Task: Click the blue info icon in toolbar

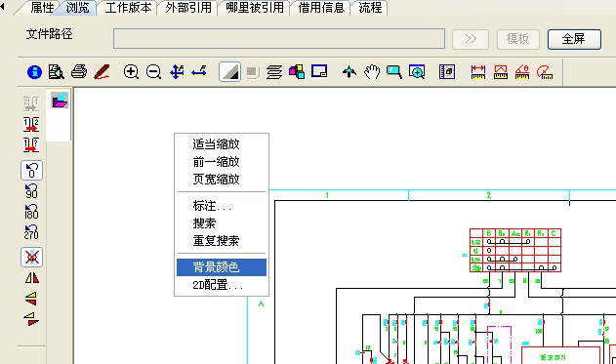Action: point(34,72)
